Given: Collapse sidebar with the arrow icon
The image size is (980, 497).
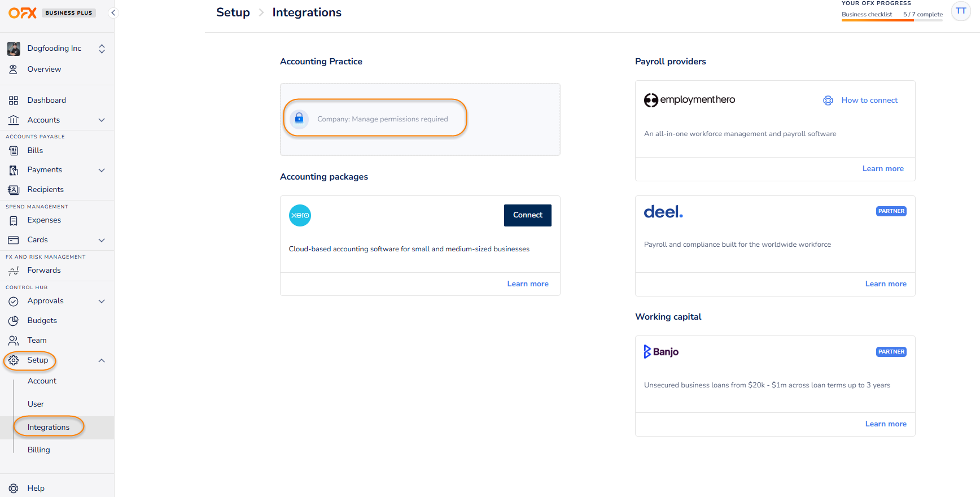Looking at the screenshot, I should 113,12.
